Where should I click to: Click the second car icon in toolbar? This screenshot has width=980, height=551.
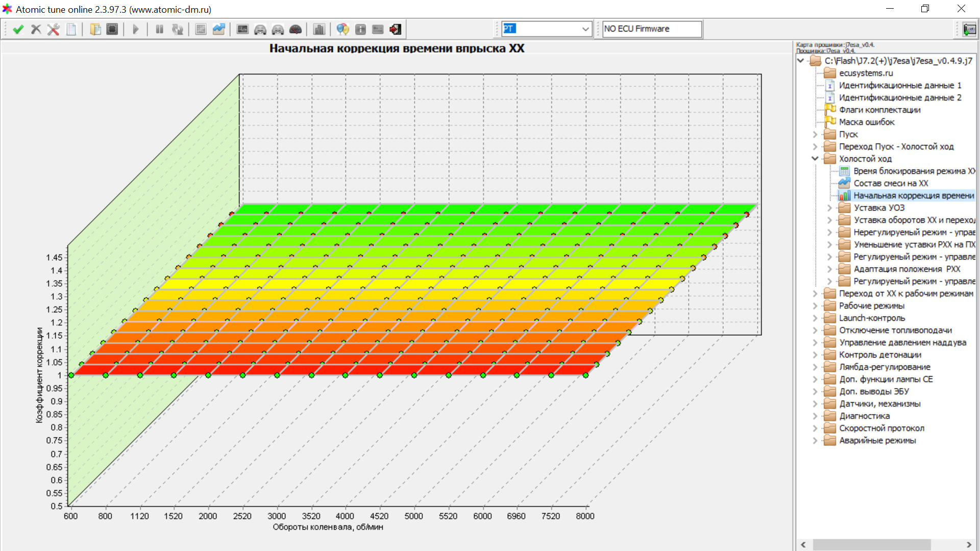278,29
